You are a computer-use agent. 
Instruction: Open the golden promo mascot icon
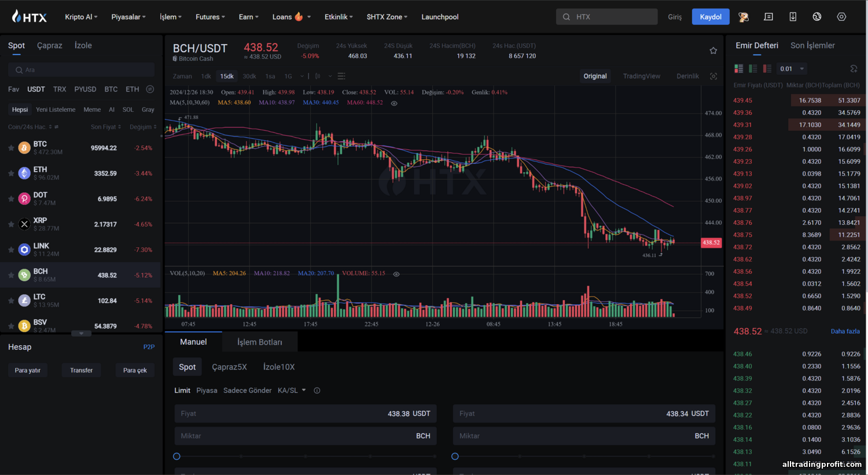(x=744, y=17)
